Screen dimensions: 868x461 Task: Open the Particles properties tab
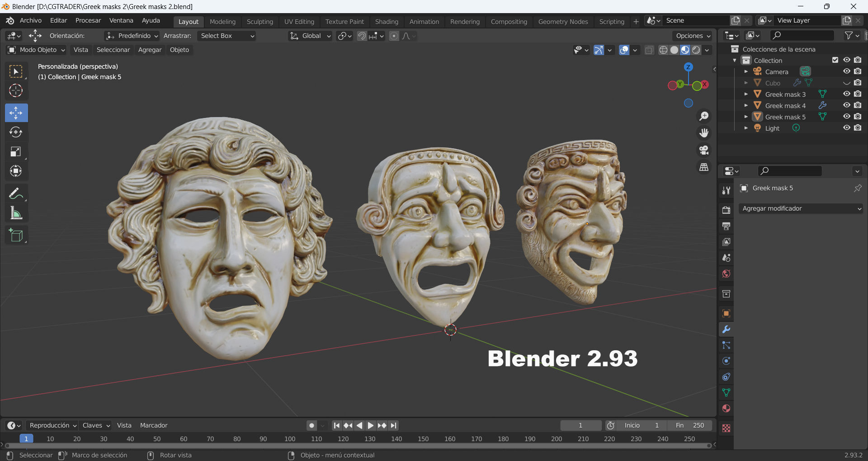click(726, 345)
